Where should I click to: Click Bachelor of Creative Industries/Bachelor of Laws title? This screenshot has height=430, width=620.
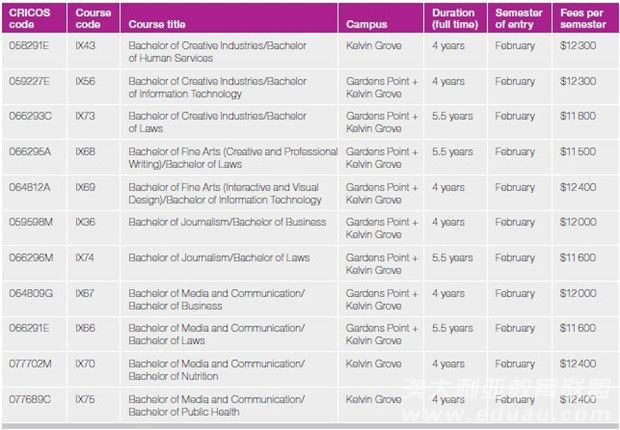click(x=217, y=122)
